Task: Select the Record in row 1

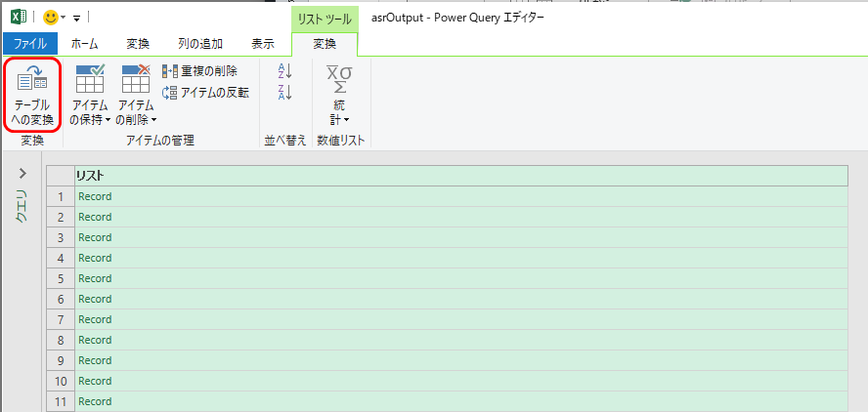Action: [461, 196]
